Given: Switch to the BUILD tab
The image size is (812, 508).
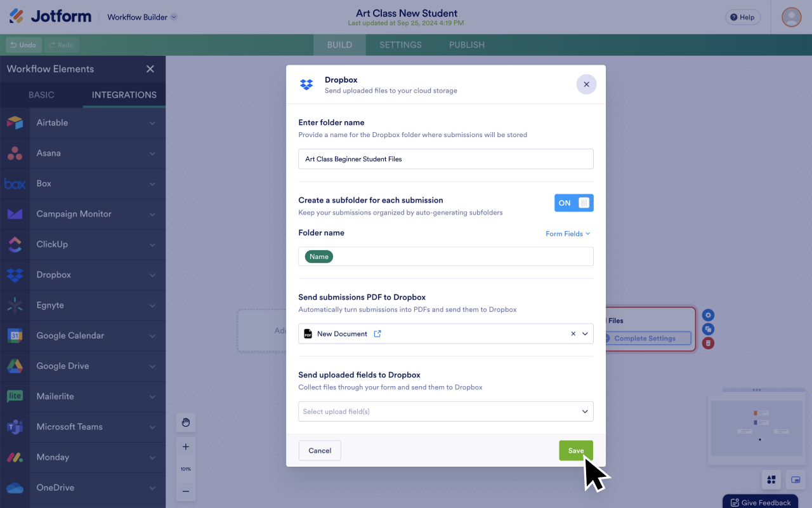Looking at the screenshot, I should coord(339,45).
